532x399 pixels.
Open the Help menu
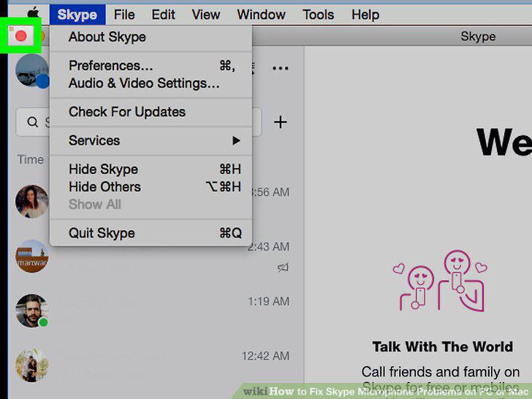[x=365, y=15]
